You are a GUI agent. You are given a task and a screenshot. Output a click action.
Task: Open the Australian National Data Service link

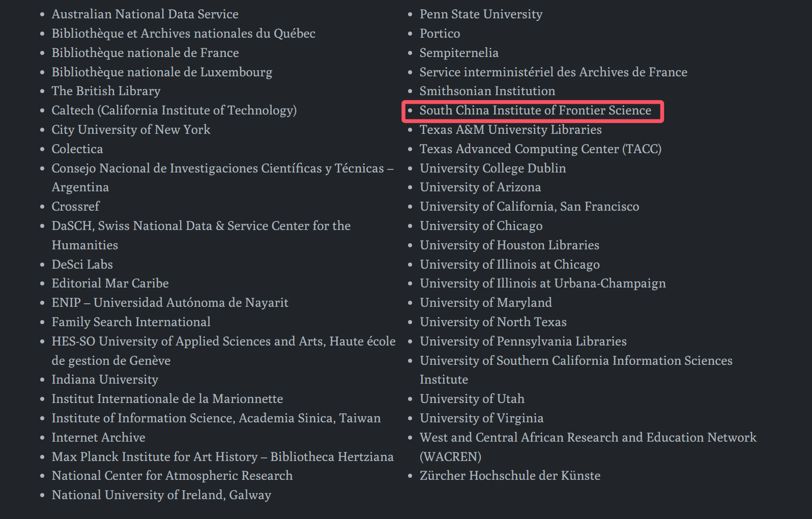click(x=145, y=14)
